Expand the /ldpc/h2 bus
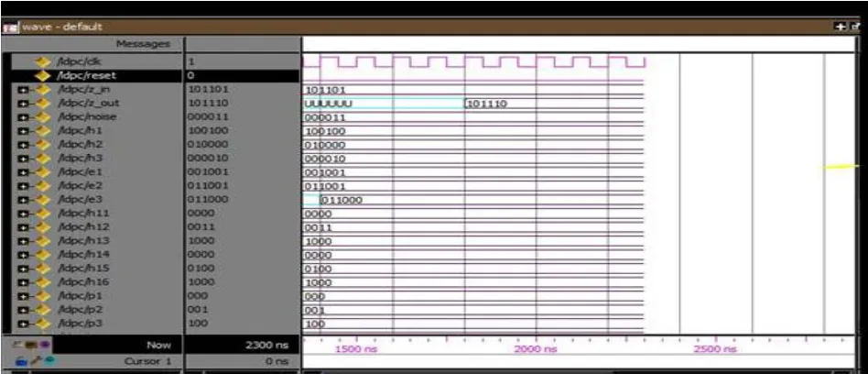Screen dimensions: 868x374 [23, 145]
